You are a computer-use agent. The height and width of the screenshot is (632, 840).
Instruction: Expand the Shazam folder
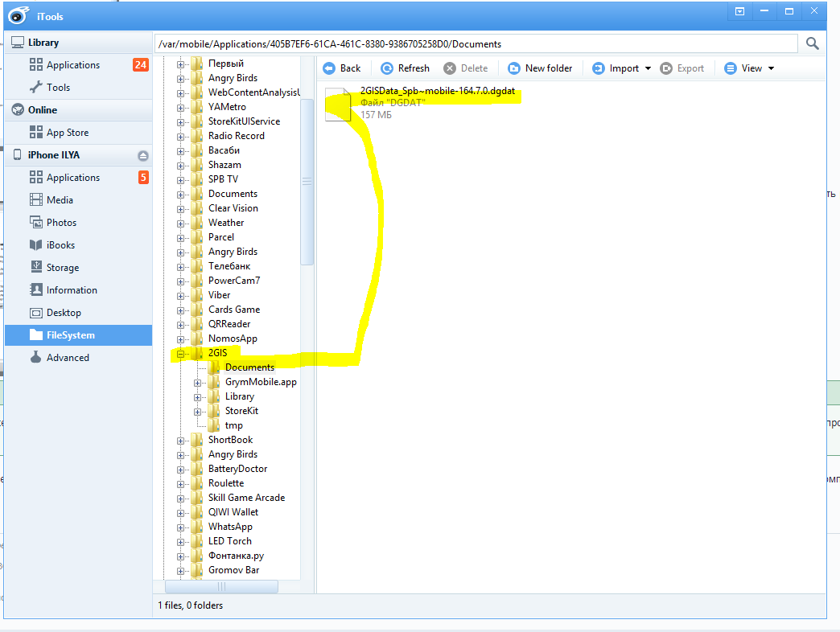coord(180,166)
